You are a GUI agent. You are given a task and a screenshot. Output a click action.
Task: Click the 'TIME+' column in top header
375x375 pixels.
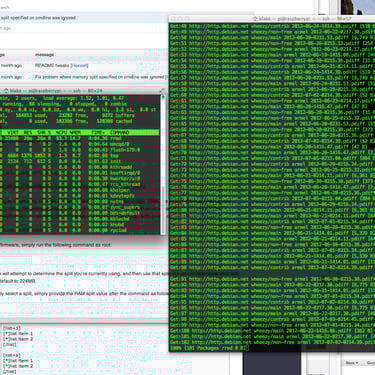click(98, 133)
